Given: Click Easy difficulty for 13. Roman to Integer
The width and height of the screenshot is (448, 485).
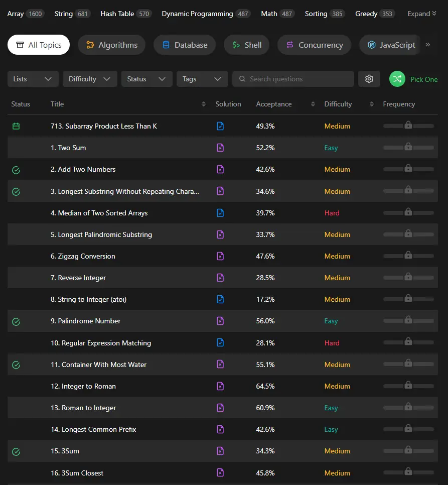Looking at the screenshot, I should [331, 408].
